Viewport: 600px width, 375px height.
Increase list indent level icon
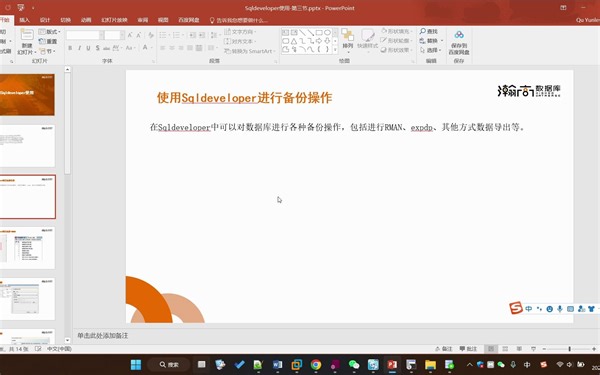[202, 35]
